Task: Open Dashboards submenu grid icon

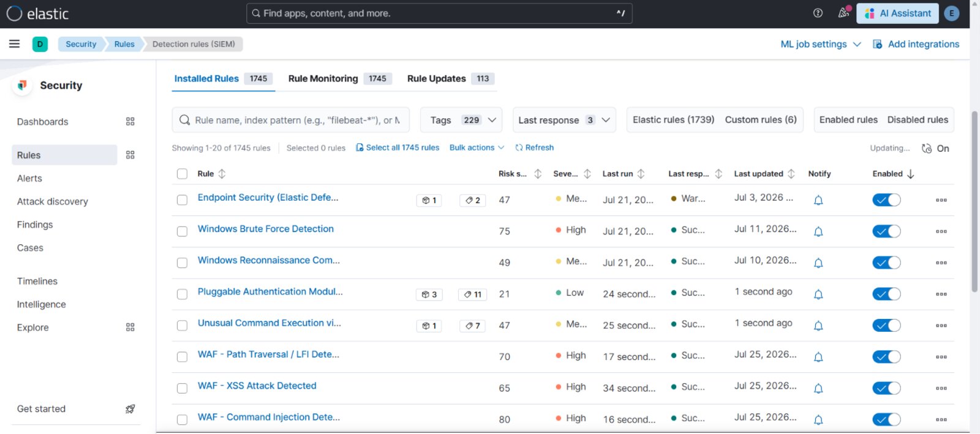Action: [130, 121]
